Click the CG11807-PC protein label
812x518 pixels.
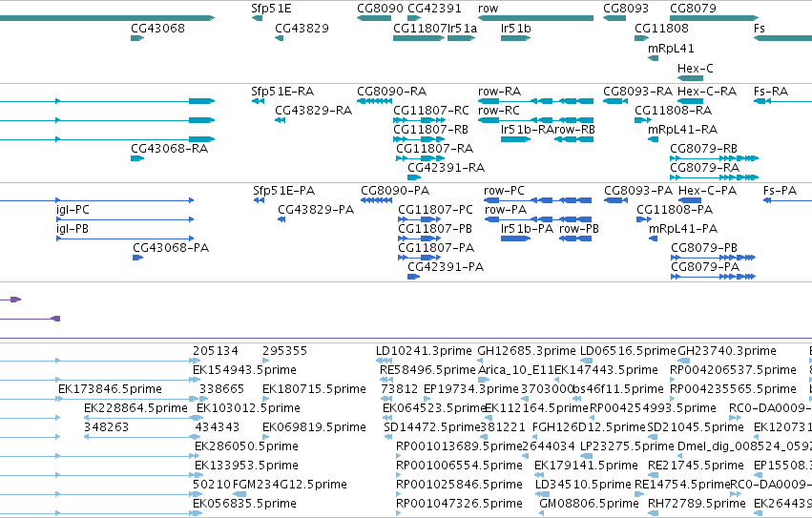click(x=435, y=210)
